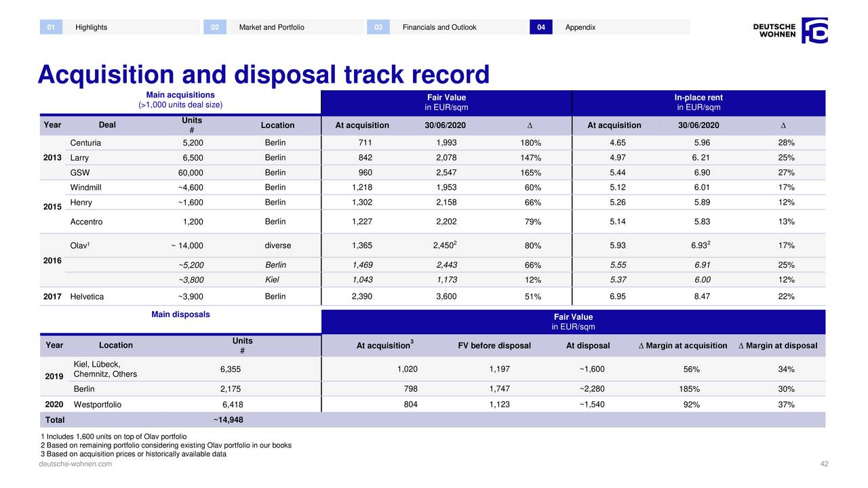Screen dimensions: 868x488
Task: Select the '6,355' disposal units value
Action: (x=231, y=369)
